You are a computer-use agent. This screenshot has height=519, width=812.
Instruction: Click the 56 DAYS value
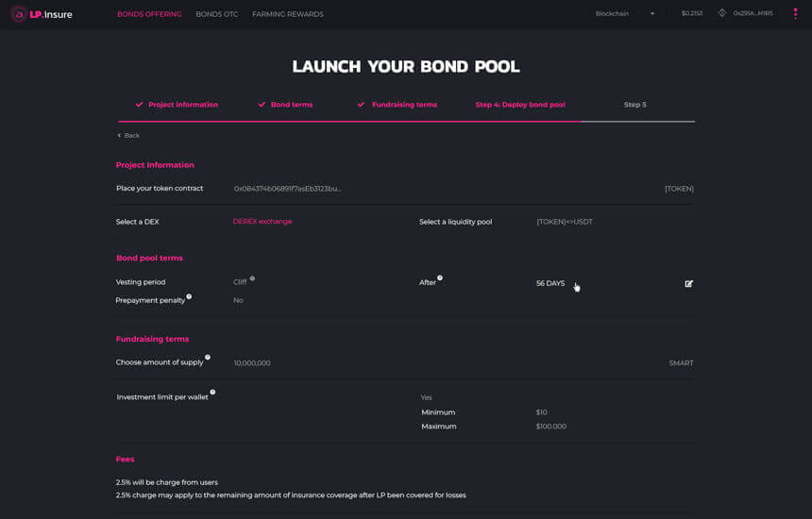point(550,283)
